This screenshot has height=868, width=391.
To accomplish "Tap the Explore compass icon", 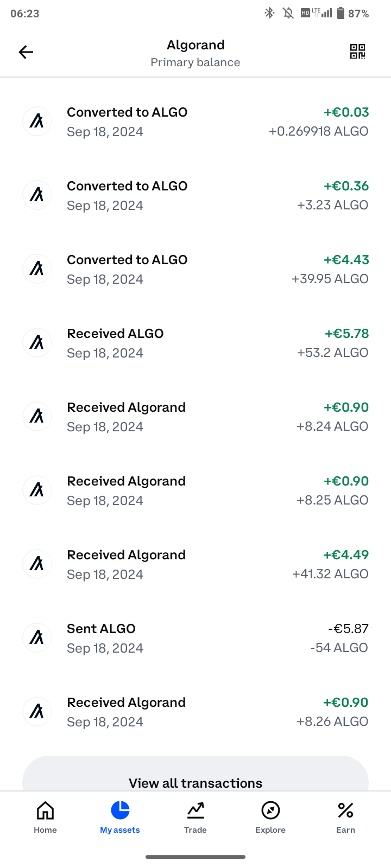I will click(x=270, y=810).
